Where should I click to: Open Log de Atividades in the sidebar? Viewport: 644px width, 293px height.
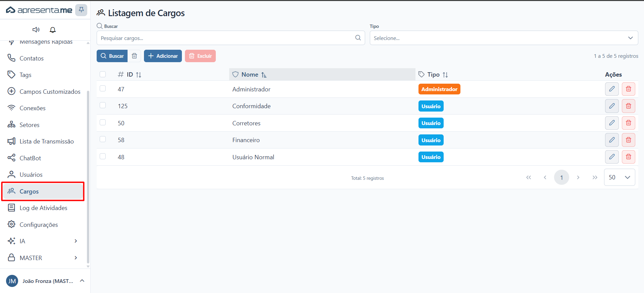(43, 208)
